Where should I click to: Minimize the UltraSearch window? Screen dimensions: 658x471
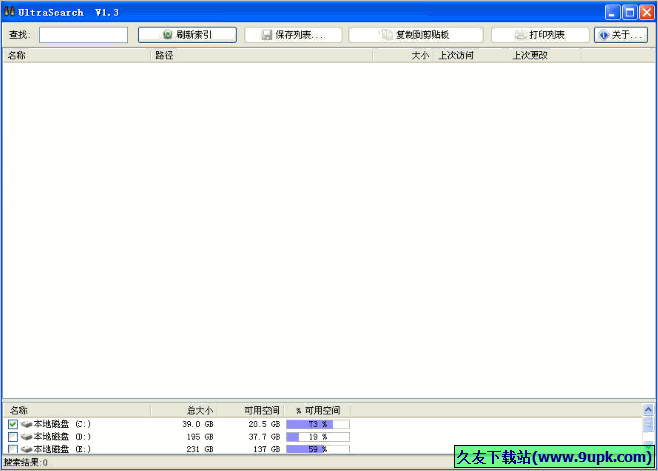tap(612, 12)
